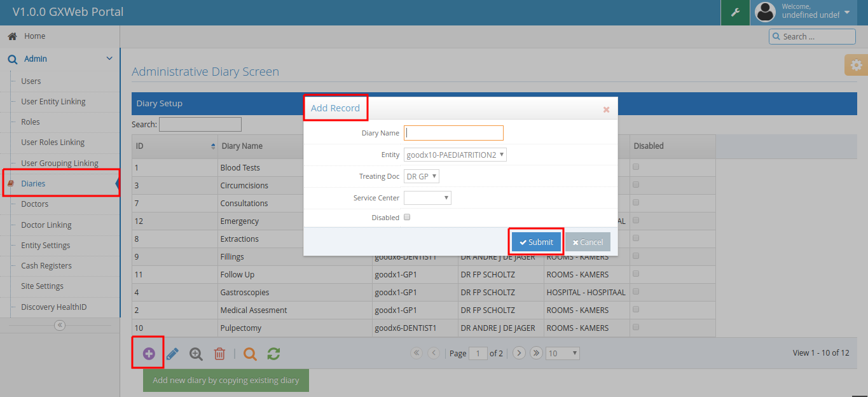Image resolution: width=868 pixels, height=397 pixels.
Task: Open the Entity dropdown
Action: [x=455, y=155]
